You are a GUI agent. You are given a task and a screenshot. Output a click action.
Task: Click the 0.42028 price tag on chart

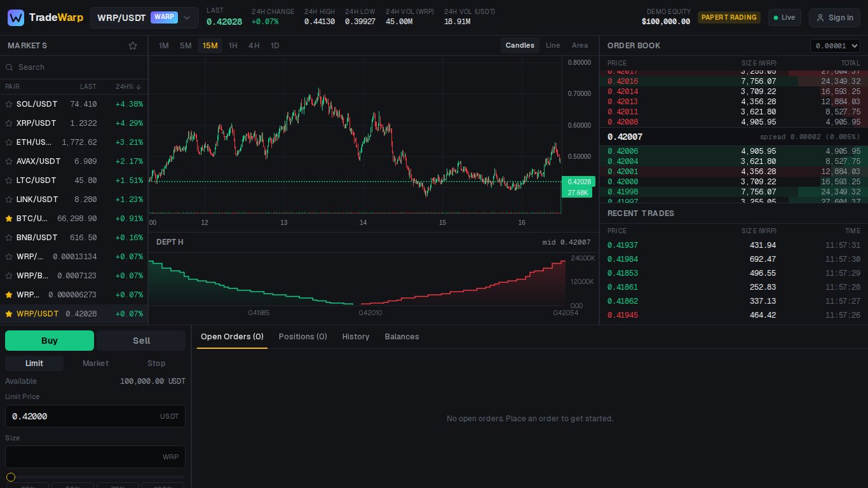(579, 182)
